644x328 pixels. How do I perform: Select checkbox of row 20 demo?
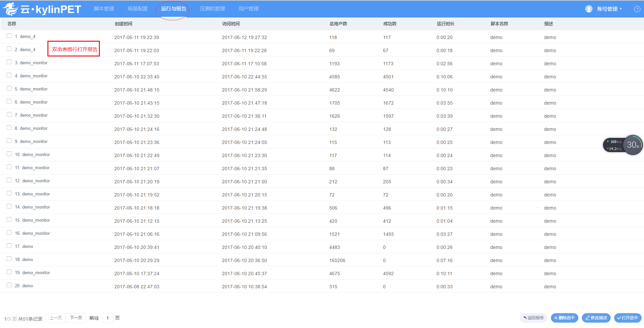(9, 285)
